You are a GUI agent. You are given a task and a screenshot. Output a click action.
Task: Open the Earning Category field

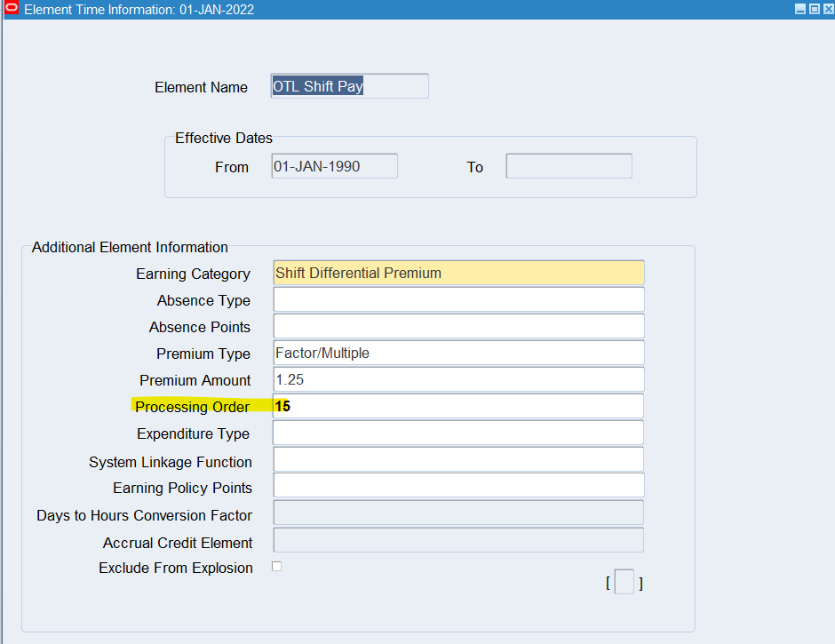458,273
